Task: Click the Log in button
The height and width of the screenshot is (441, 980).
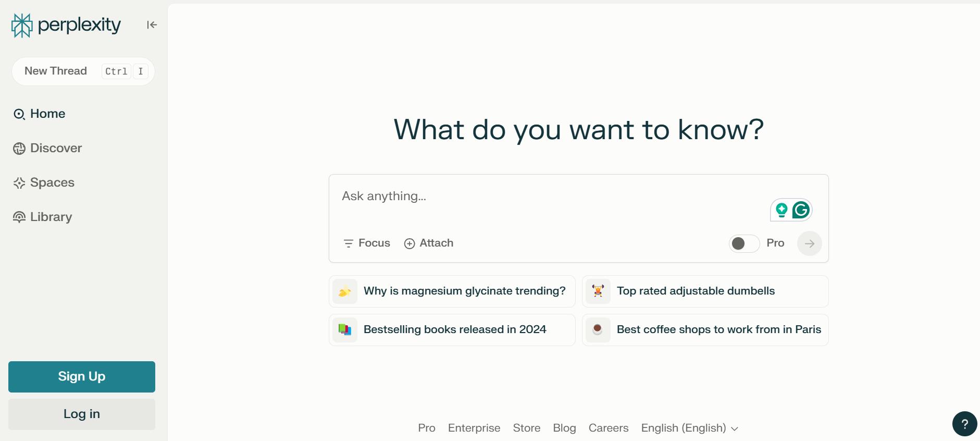Action: (82, 414)
